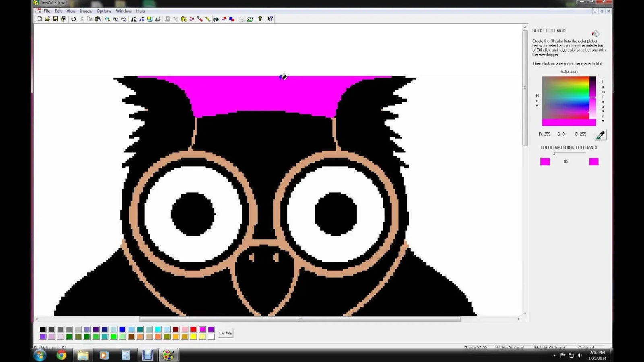Select the zoom in magnifier tool

pos(115,19)
